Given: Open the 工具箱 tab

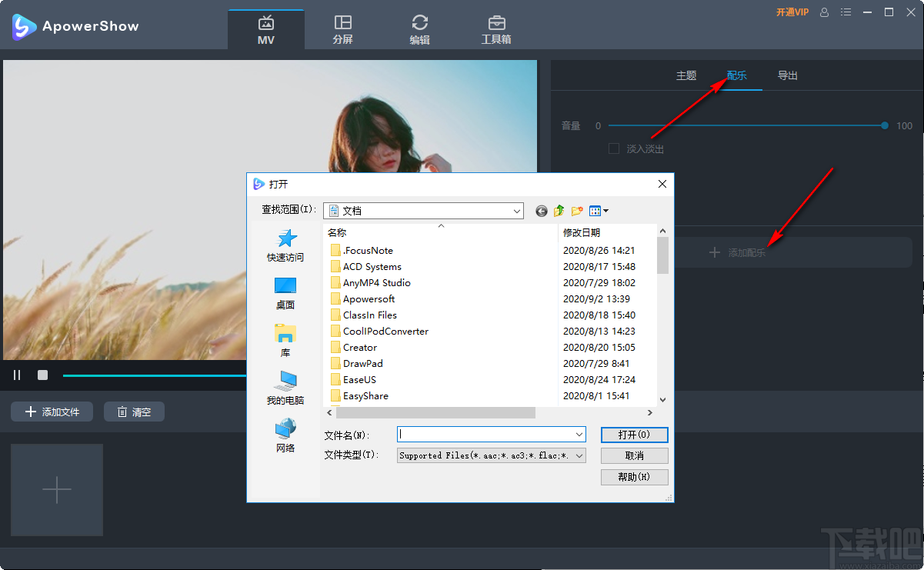Looking at the screenshot, I should click(x=496, y=29).
